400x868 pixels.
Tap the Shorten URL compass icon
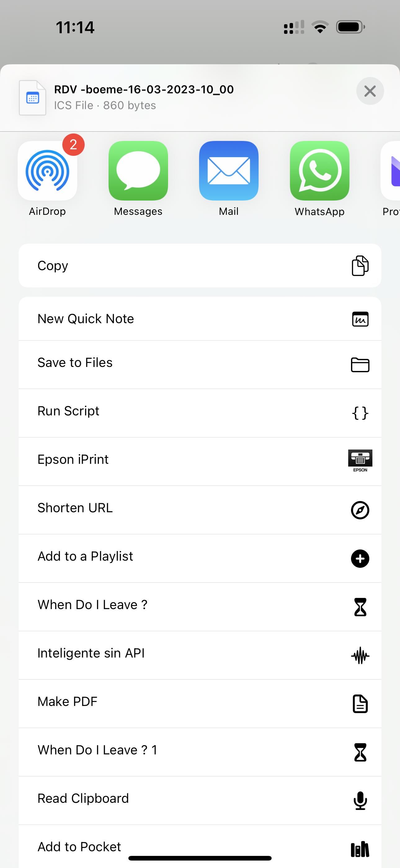pyautogui.click(x=360, y=510)
